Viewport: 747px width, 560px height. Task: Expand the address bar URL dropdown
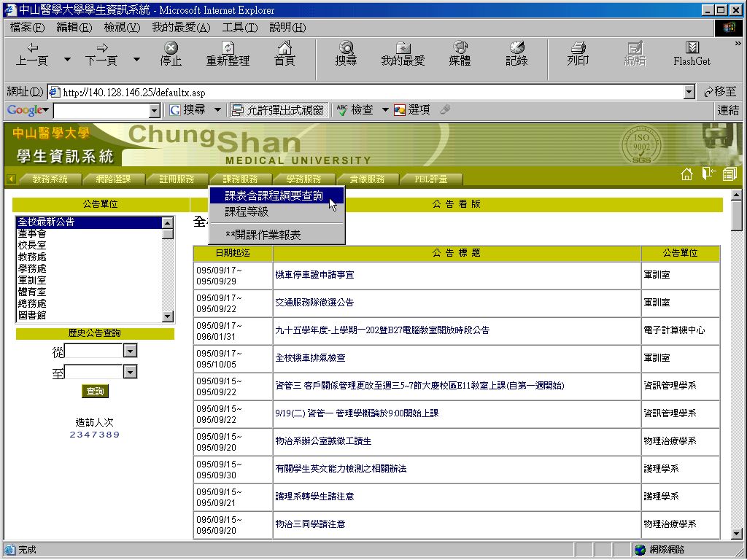tap(689, 93)
